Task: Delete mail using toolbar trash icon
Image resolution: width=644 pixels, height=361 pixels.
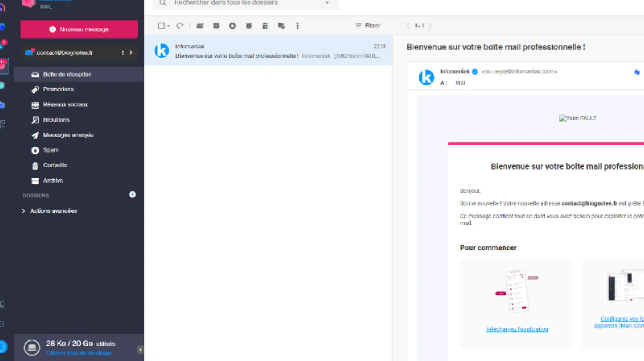Action: pos(265,26)
